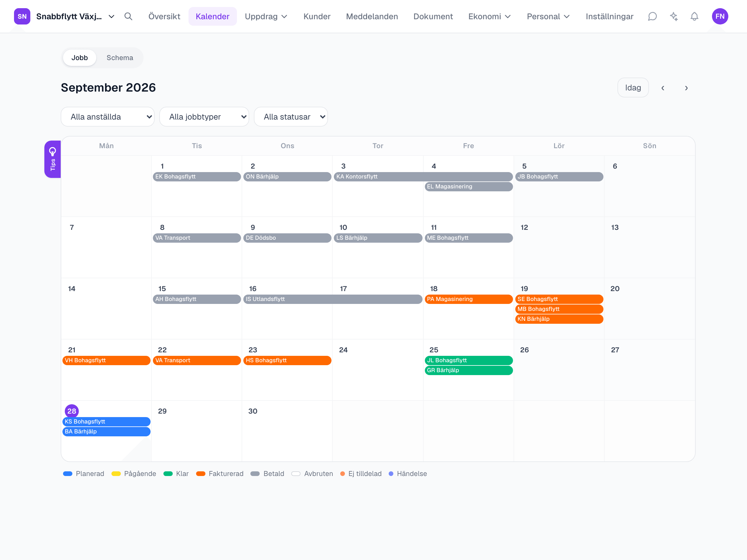
Task: Switch to Jobb view
Action: (x=80, y=58)
